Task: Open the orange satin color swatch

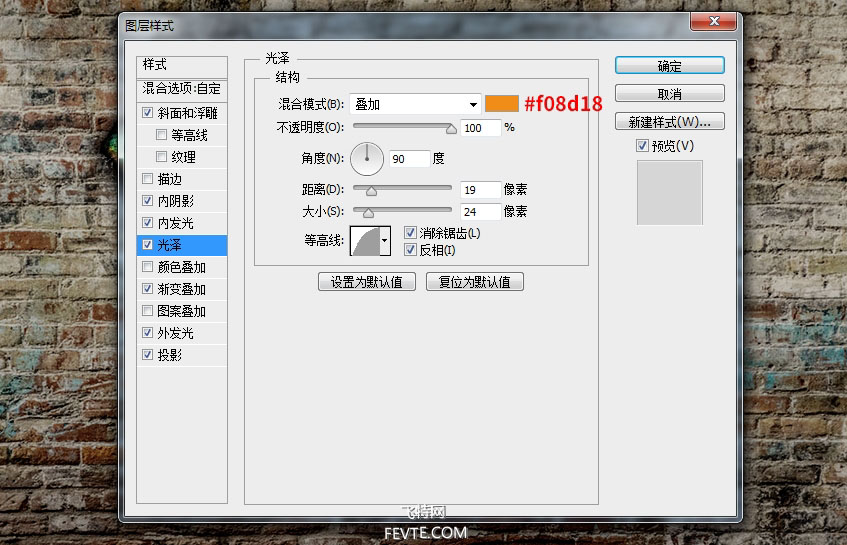Action: [x=502, y=103]
